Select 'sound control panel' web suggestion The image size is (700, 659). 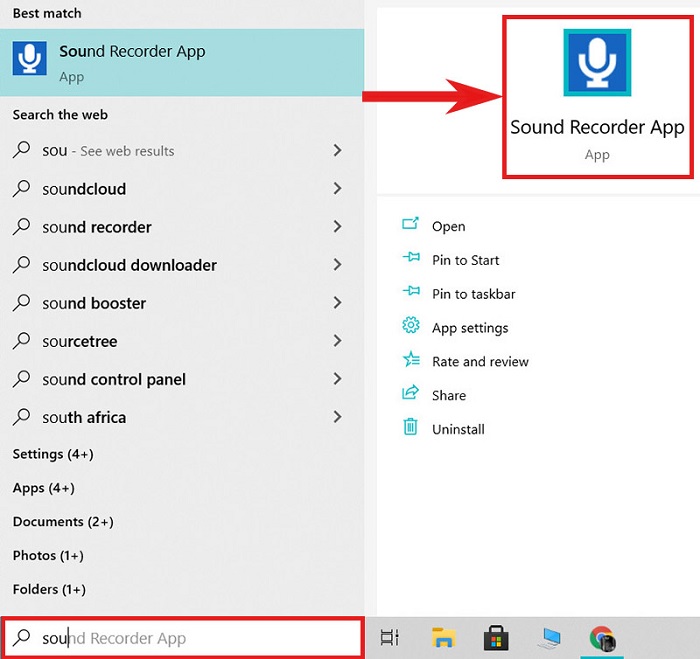pyautogui.click(x=114, y=380)
